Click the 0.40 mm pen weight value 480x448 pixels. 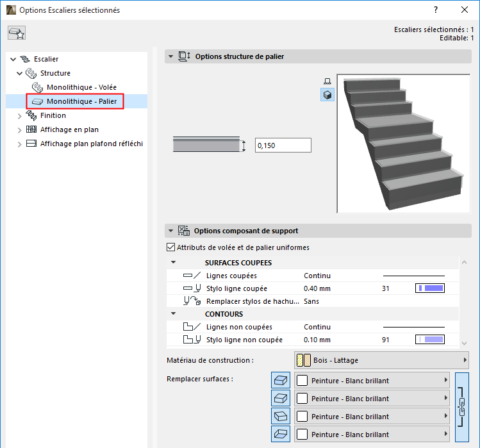pos(317,288)
